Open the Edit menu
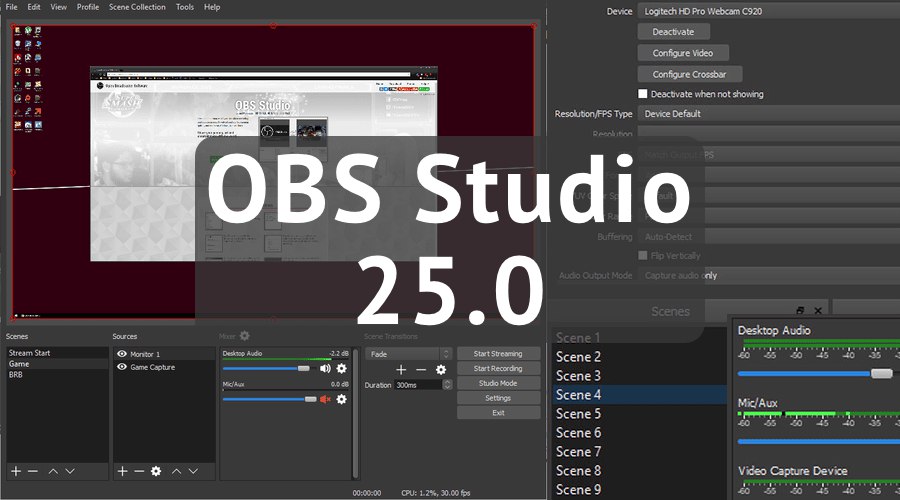 tap(34, 7)
